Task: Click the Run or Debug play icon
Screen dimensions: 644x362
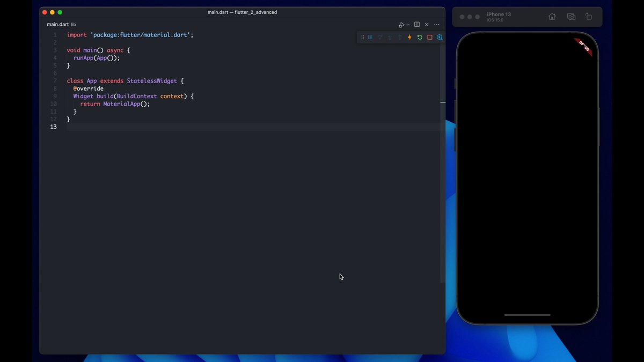Action: tap(401, 25)
